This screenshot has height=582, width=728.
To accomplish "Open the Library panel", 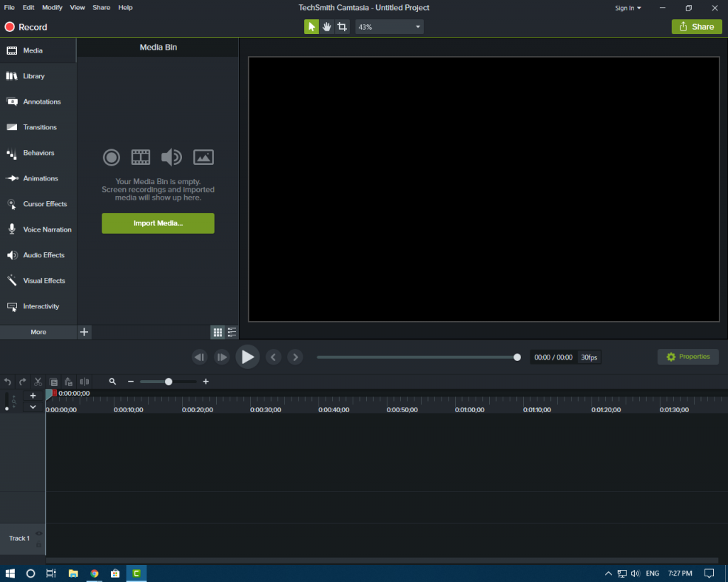I will tap(38, 76).
